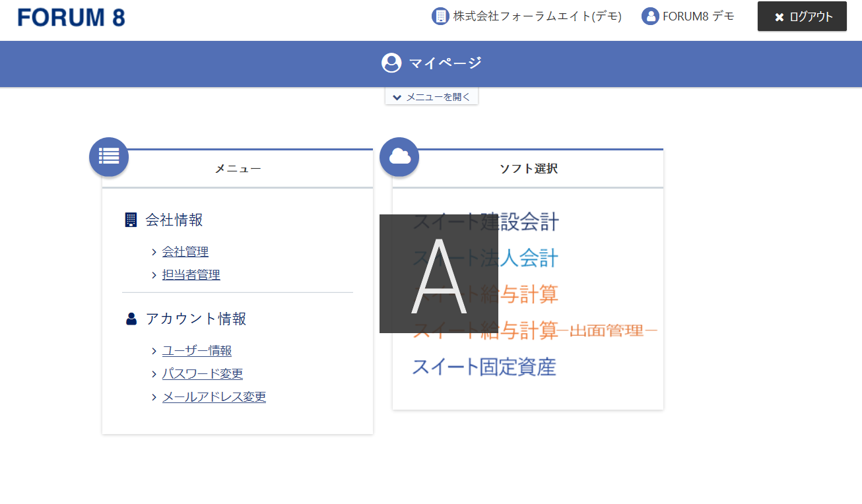This screenshot has width=862, height=504.
Task: Click the building icon beside 会社情報
Action: click(131, 220)
